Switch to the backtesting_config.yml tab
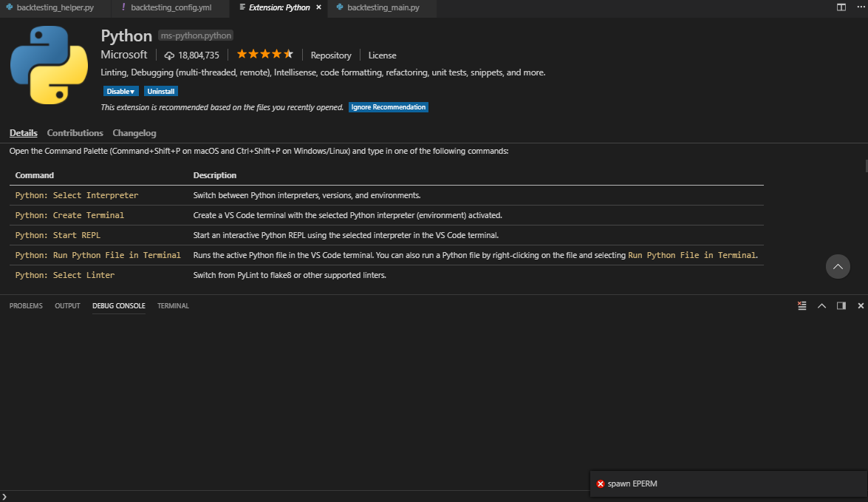Viewport: 868px width, 502px height. pyautogui.click(x=170, y=9)
